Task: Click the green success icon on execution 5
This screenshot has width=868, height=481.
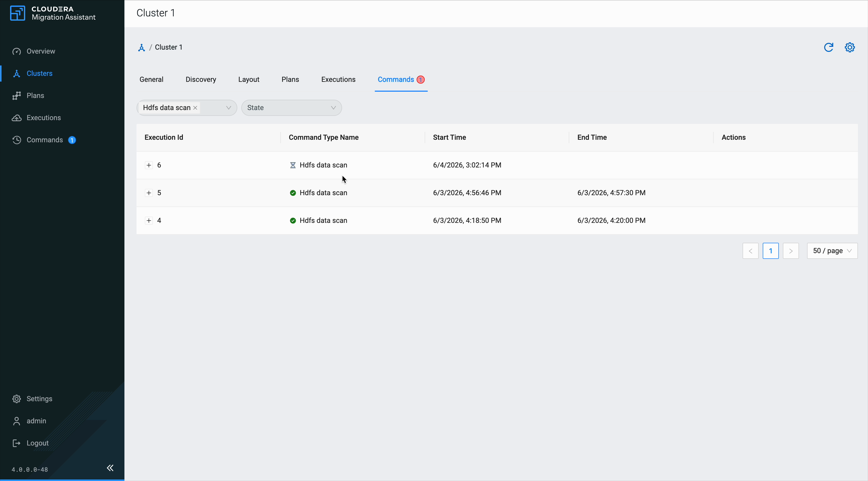Action: (x=293, y=193)
